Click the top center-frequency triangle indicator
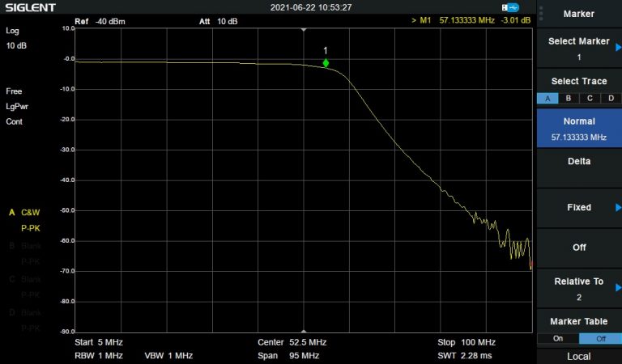Image resolution: width=622 pixels, height=364 pixels. [304, 29]
